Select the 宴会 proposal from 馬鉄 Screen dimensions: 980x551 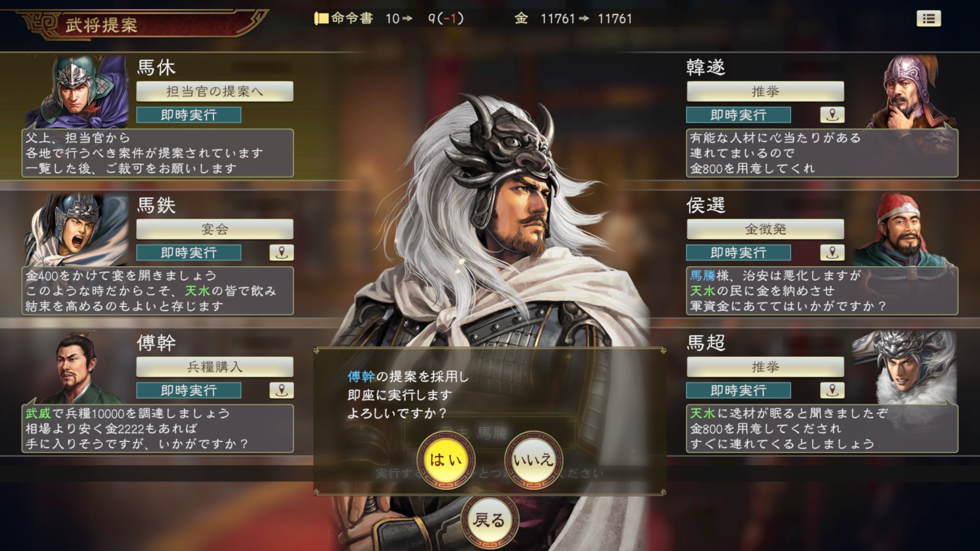tap(215, 229)
